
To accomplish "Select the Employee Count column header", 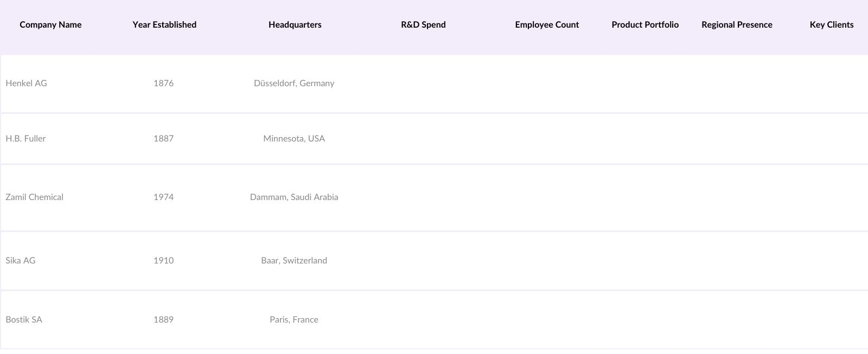I will click(547, 25).
